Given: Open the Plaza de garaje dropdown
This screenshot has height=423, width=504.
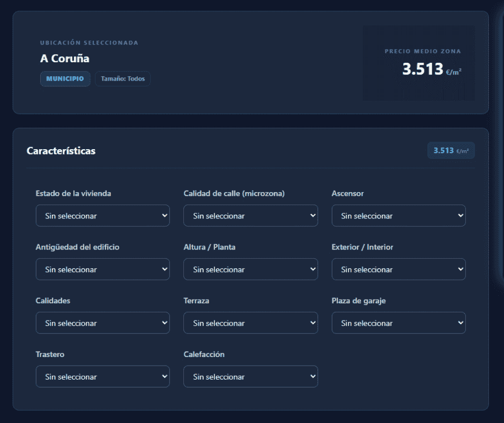Looking at the screenshot, I should pos(398,323).
